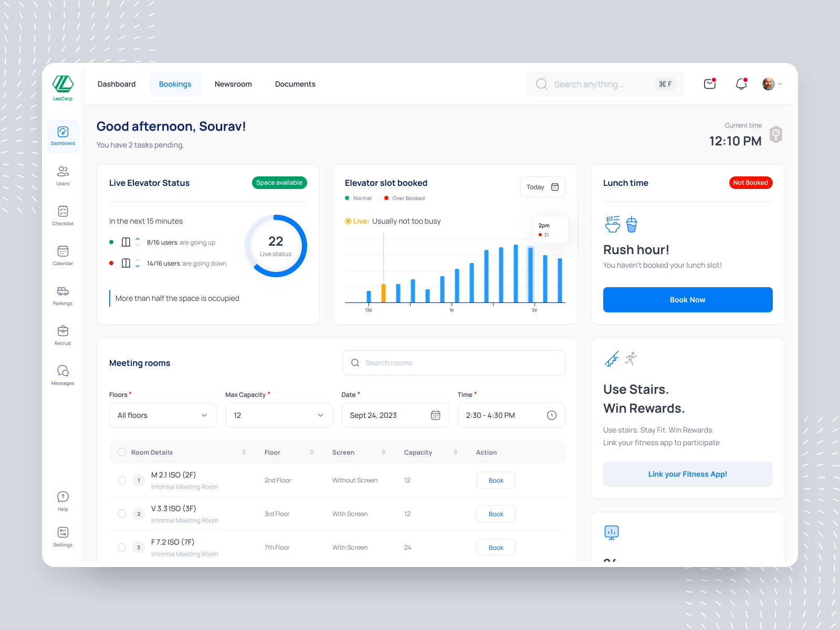Click the select-all circle in the table header
Image resolution: width=840 pixels, height=630 pixels.
121,451
